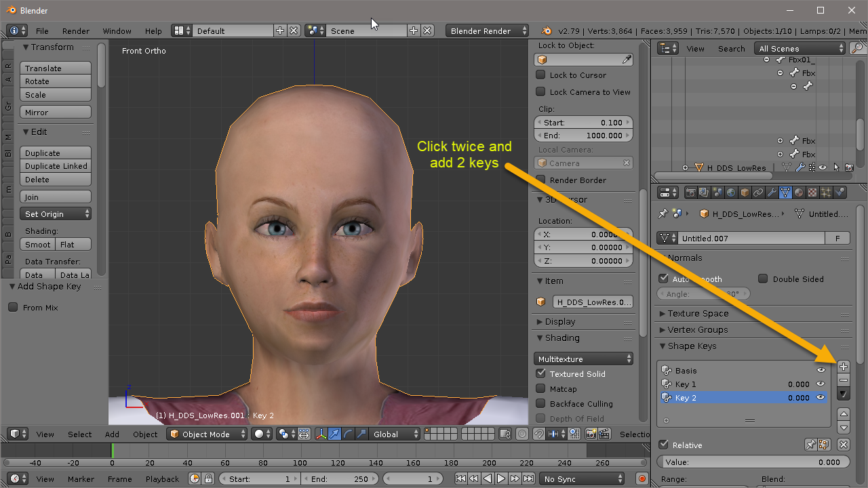Click the eyedropper for Lock to Object
This screenshot has height=488, width=868.
point(627,60)
